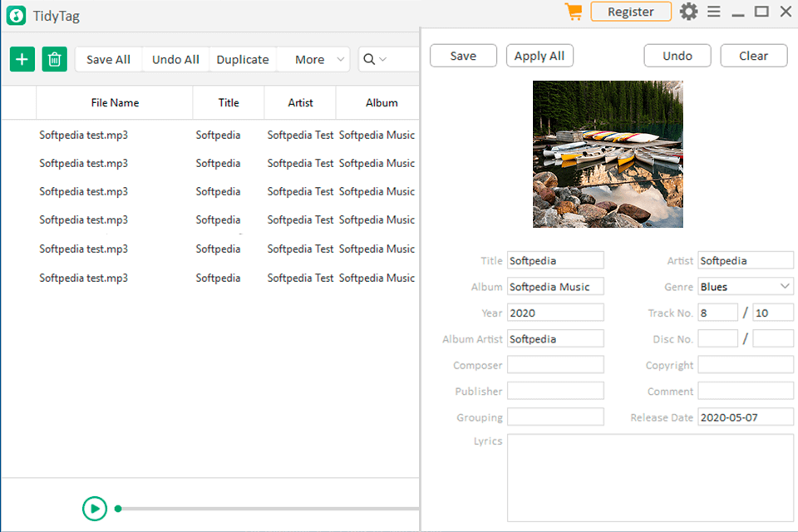Open the Genre dropdown showing Blues
This screenshot has width=798, height=532.
[x=745, y=287]
